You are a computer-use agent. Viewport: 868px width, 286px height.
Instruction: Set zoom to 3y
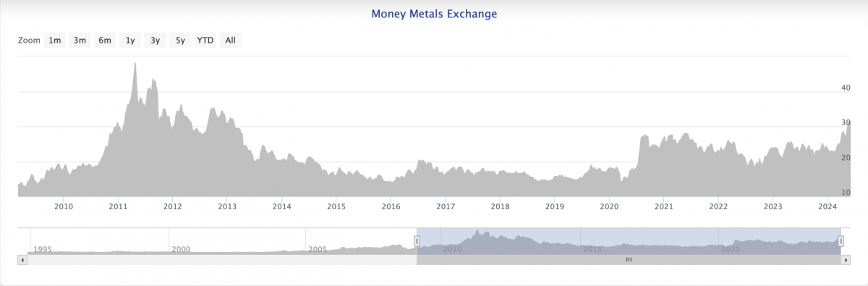[155, 41]
